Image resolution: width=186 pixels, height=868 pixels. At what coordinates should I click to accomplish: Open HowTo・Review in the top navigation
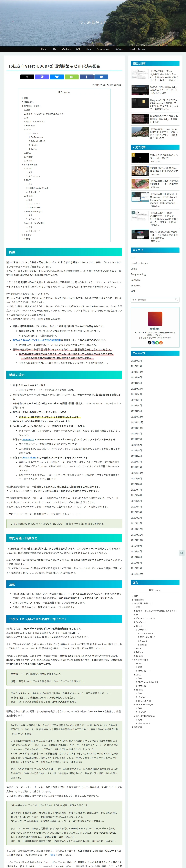pos(137,49)
